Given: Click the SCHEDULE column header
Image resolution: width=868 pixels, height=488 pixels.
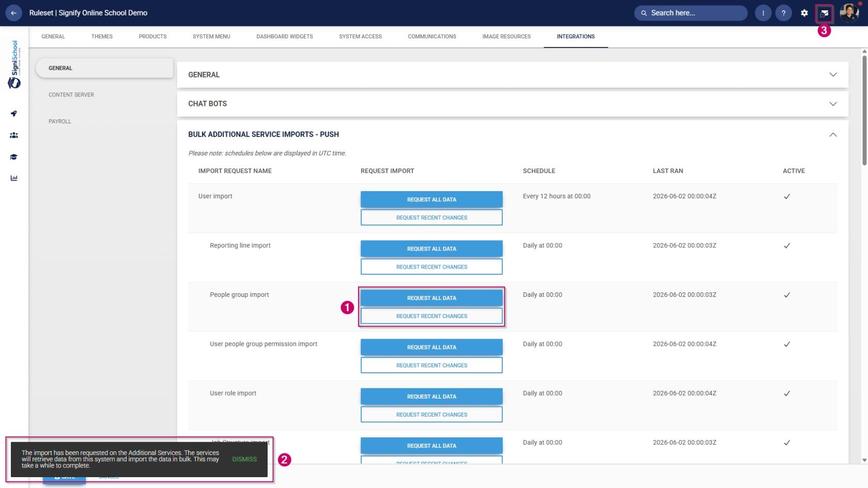Looking at the screenshot, I should click(539, 171).
